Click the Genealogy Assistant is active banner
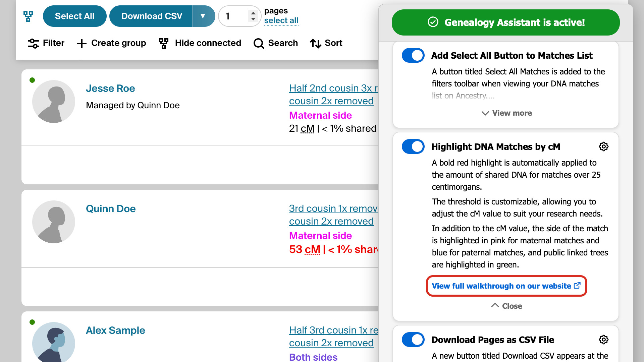Screen dimensions: 644x362 click(506, 22)
